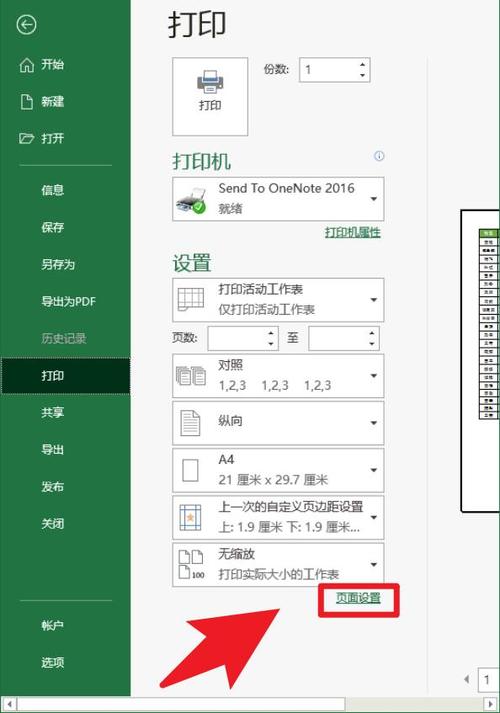Click the horizontal scrollbar left arrow
The height and width of the screenshot is (713, 500).
tap(10, 704)
